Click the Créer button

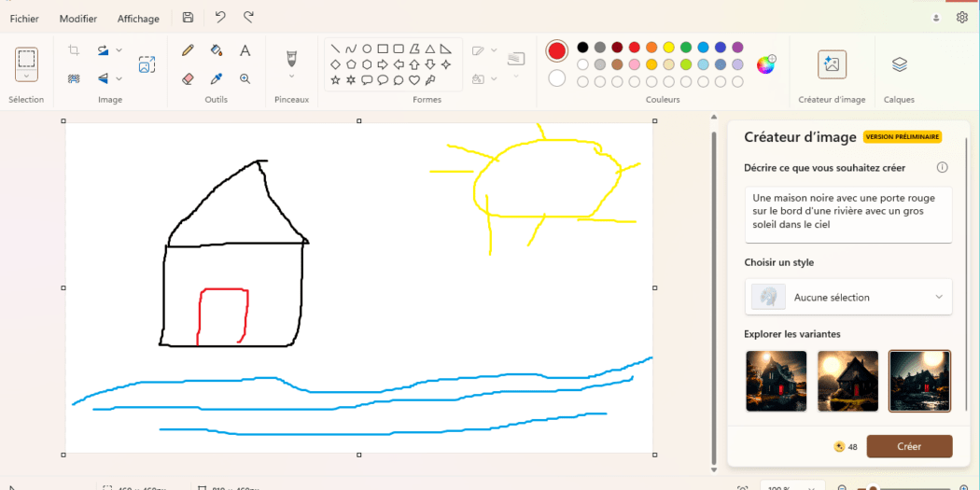pyautogui.click(x=908, y=446)
